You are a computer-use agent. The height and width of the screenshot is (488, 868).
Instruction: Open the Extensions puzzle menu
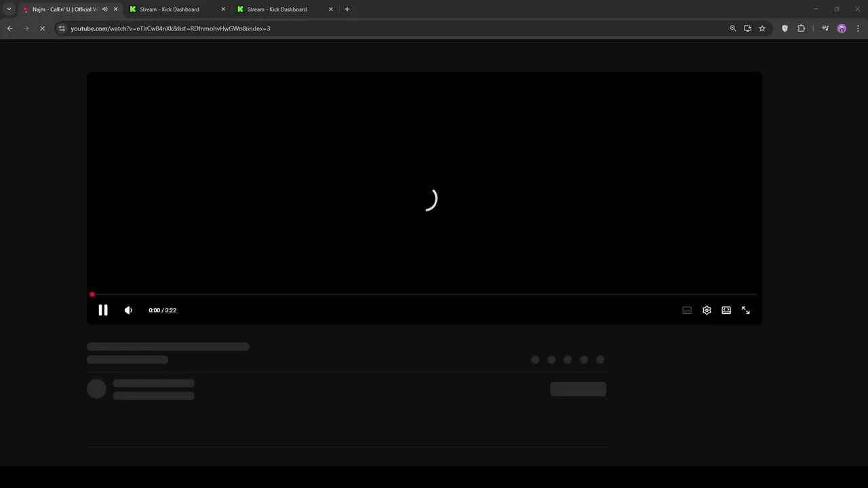(x=802, y=28)
